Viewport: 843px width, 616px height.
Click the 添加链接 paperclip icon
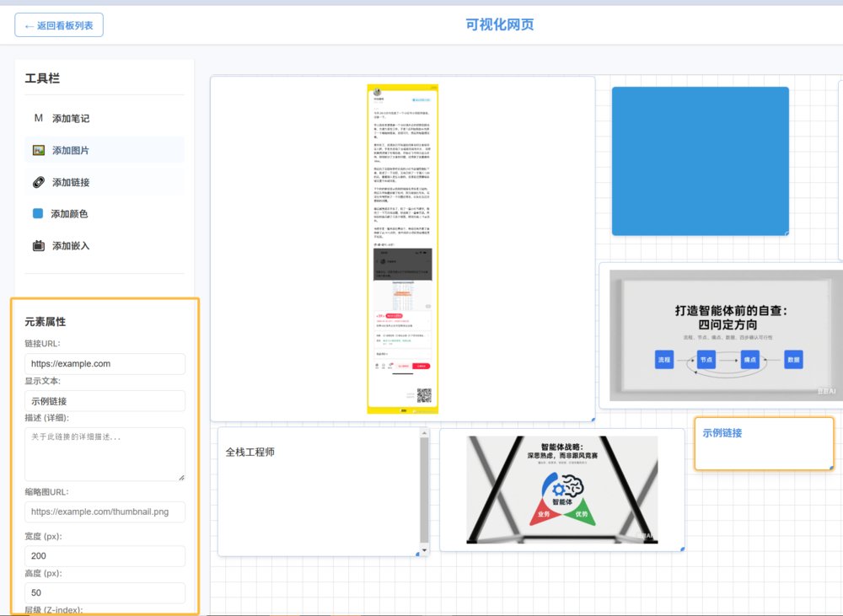pyautogui.click(x=38, y=182)
